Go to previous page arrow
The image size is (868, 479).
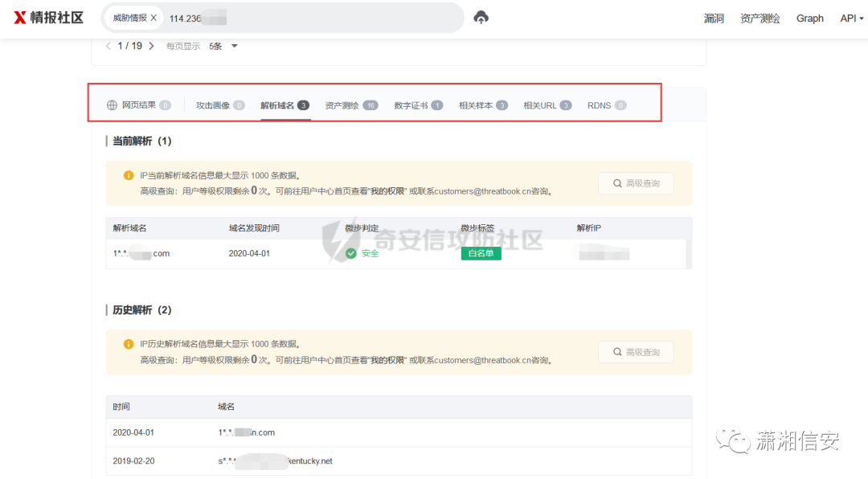[108, 46]
